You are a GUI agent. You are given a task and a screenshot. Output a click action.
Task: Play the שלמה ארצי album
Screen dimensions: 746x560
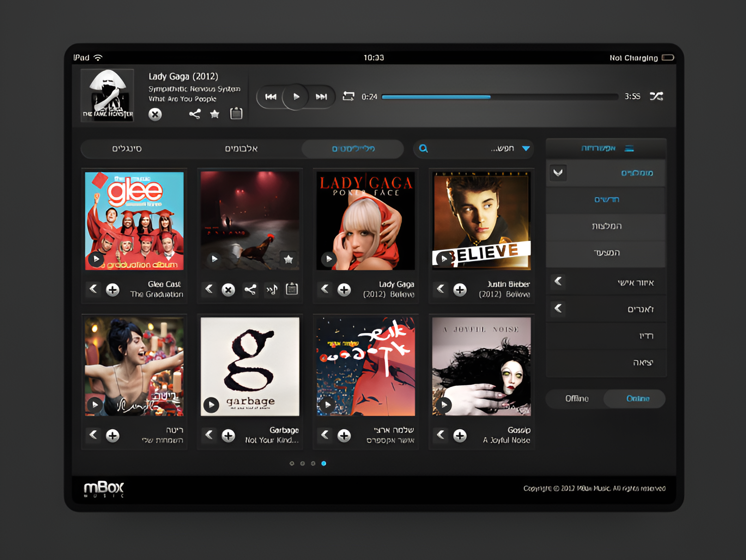[x=328, y=405]
